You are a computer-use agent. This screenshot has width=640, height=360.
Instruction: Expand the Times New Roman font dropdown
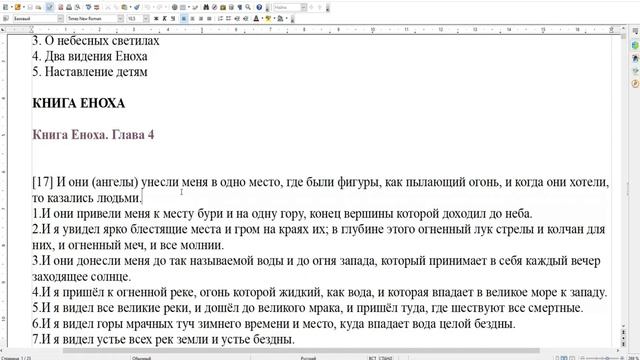(x=120, y=18)
